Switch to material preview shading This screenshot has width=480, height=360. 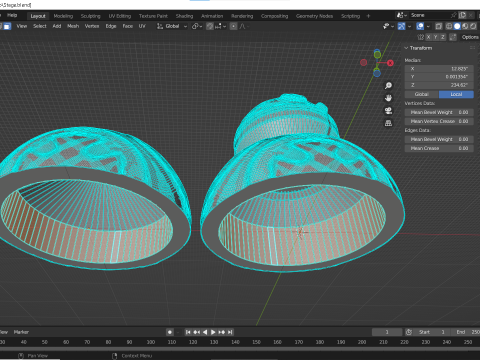465,26
